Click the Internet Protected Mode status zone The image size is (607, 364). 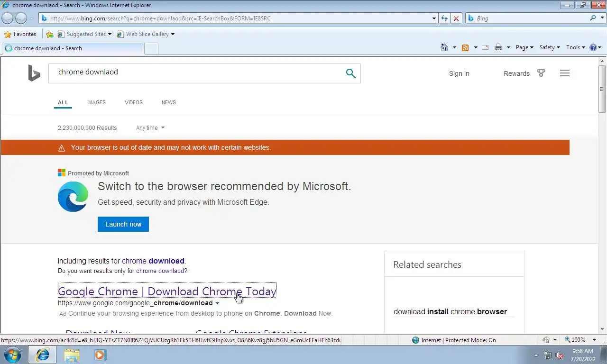(x=454, y=340)
